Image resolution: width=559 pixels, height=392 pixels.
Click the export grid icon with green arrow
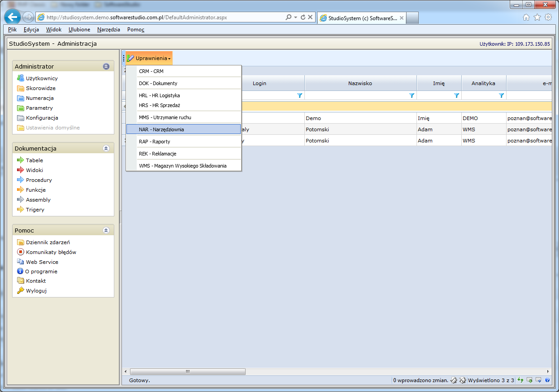(529, 380)
